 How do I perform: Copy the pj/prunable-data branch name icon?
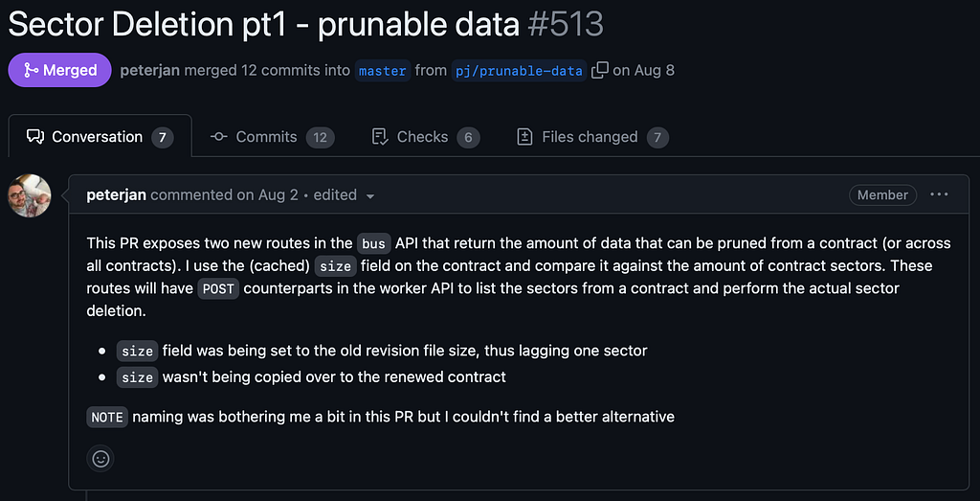pos(599,70)
